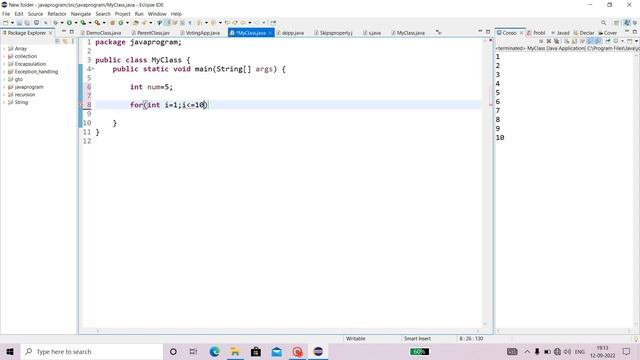Click the green Run button in toolbar
The width and height of the screenshot is (640, 360).
pos(69,23)
